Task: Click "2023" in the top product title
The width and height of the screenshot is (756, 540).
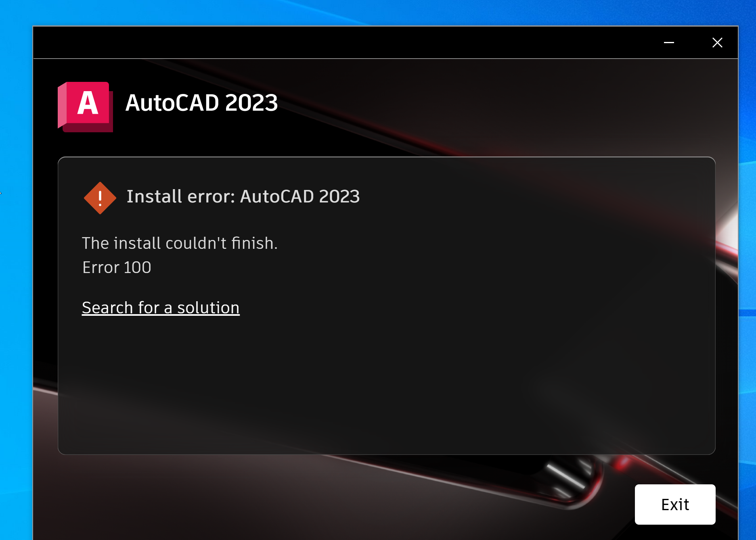Action: (251, 103)
